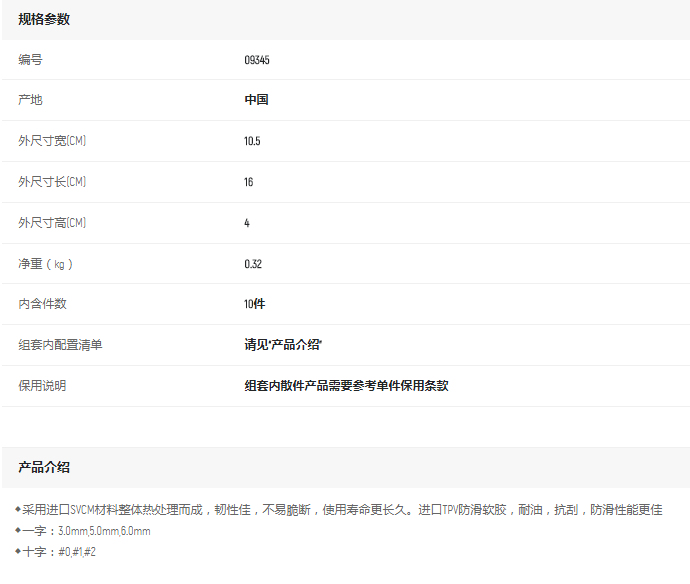Select the length value 16

[249, 182]
